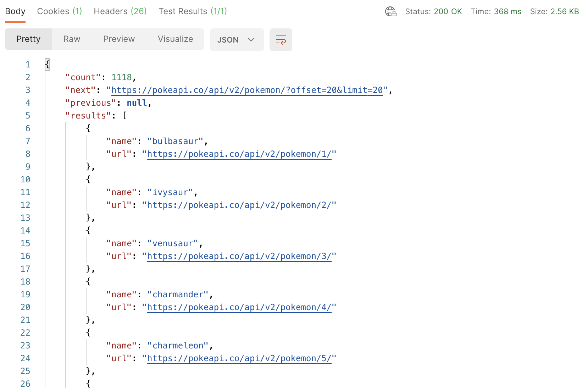Open the venusaur pokemon/3 URL link

239,256
